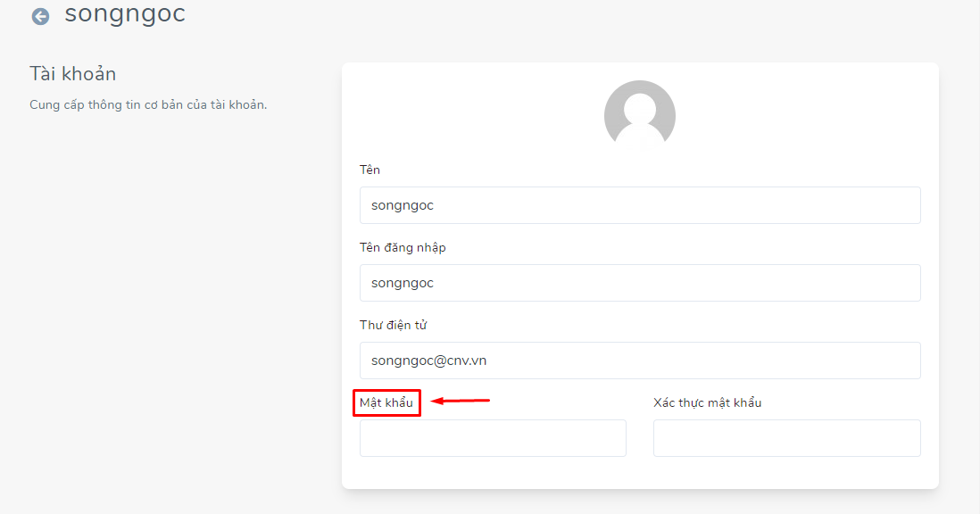Click the songngoc value under Tên
Screen dimensions: 980x514
[403, 206]
